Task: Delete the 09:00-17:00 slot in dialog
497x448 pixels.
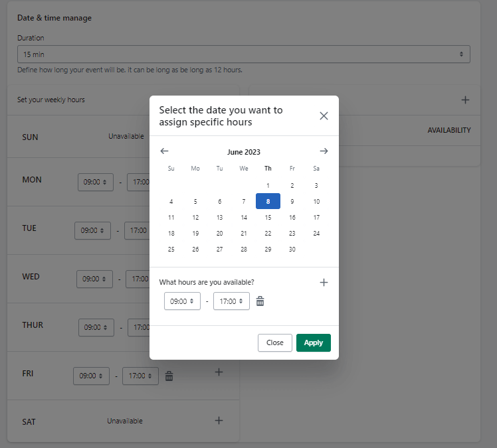Action: point(260,301)
